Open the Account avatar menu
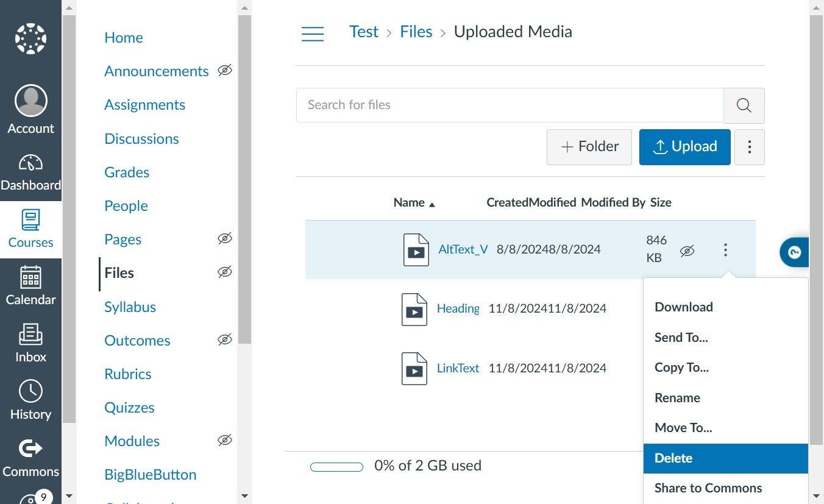The image size is (824, 504). click(30, 101)
